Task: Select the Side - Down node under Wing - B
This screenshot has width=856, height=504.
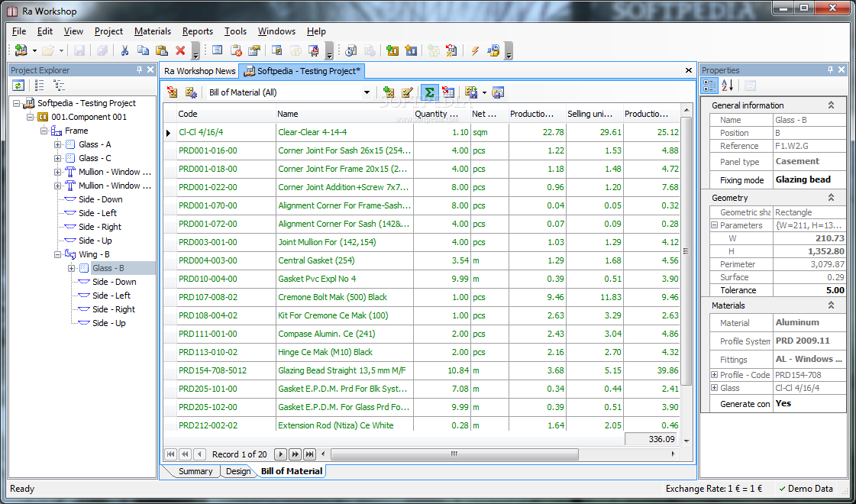Action: tap(114, 282)
